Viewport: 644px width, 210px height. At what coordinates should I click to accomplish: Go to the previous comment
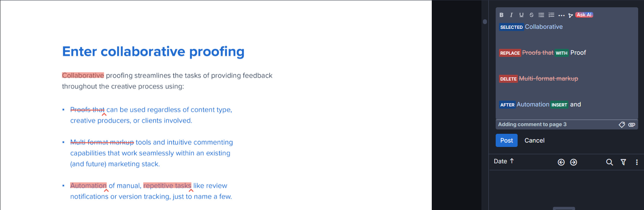[x=561, y=162]
